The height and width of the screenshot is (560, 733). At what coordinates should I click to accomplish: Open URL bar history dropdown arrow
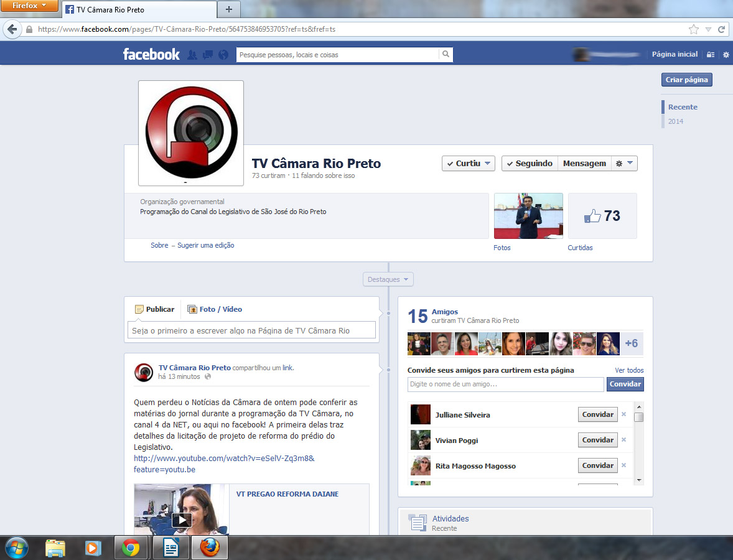[x=708, y=29]
